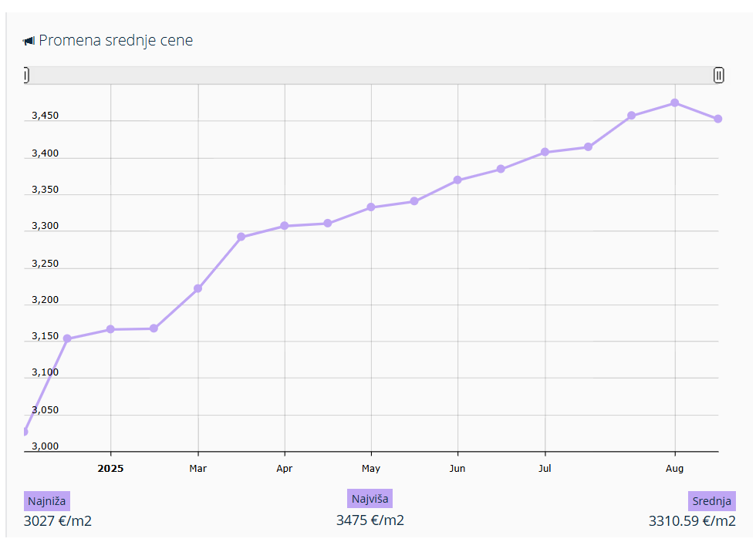Viewport: 756px width, 542px height.
Task: Click the Najviša label badge
Action: (x=370, y=499)
